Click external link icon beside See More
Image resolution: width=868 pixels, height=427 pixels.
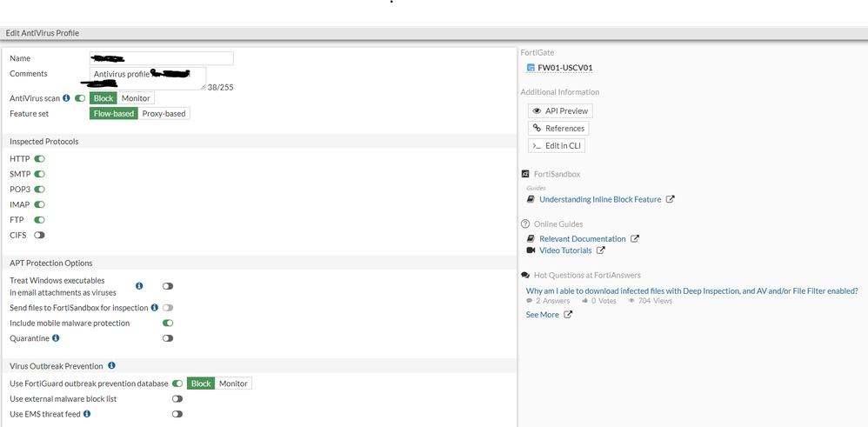coord(568,315)
